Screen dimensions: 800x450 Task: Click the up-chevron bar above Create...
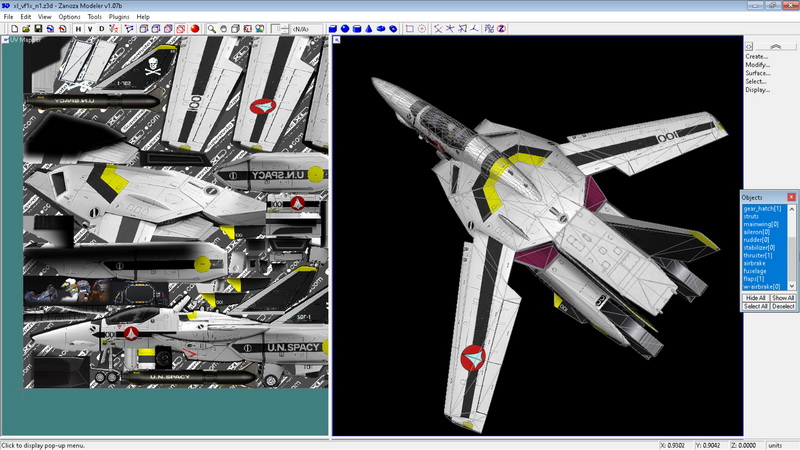[x=776, y=46]
